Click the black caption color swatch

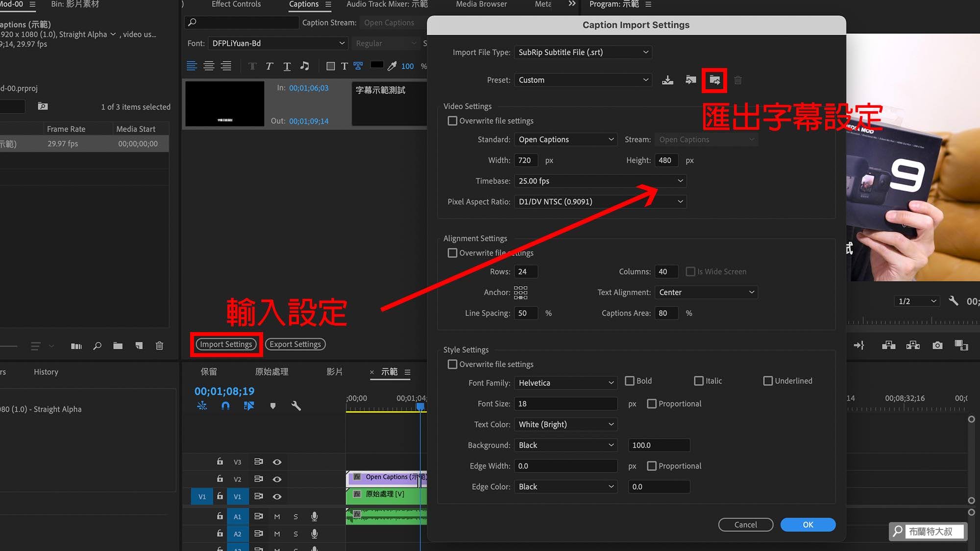click(377, 65)
